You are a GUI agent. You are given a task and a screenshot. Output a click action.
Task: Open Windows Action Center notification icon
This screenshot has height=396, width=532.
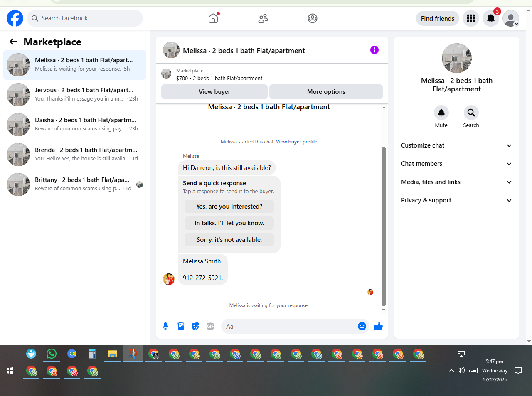[518, 370]
